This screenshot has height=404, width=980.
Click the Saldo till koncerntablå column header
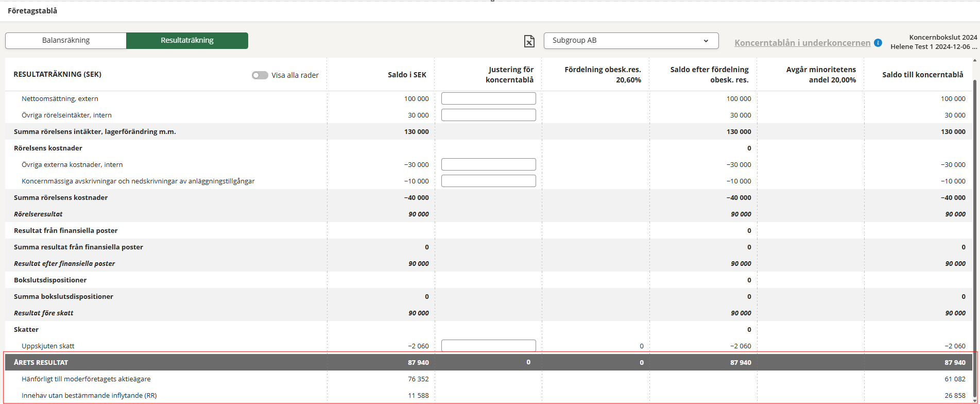tap(922, 75)
